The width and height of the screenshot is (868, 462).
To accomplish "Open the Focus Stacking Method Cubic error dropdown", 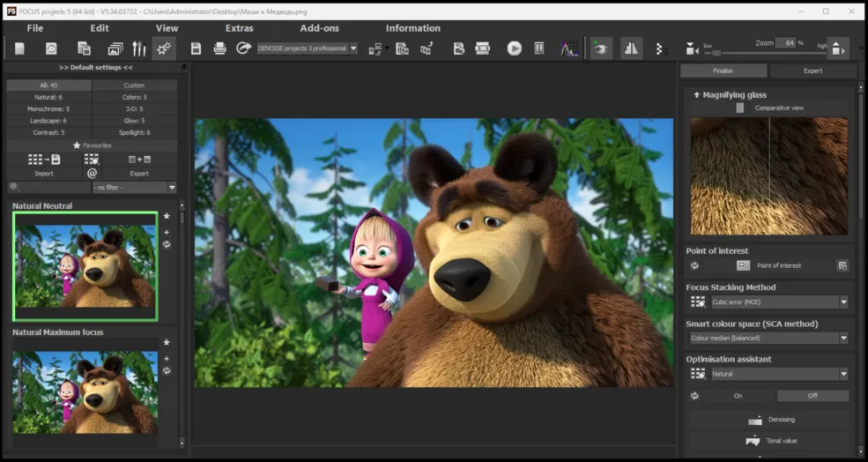I will click(x=779, y=302).
